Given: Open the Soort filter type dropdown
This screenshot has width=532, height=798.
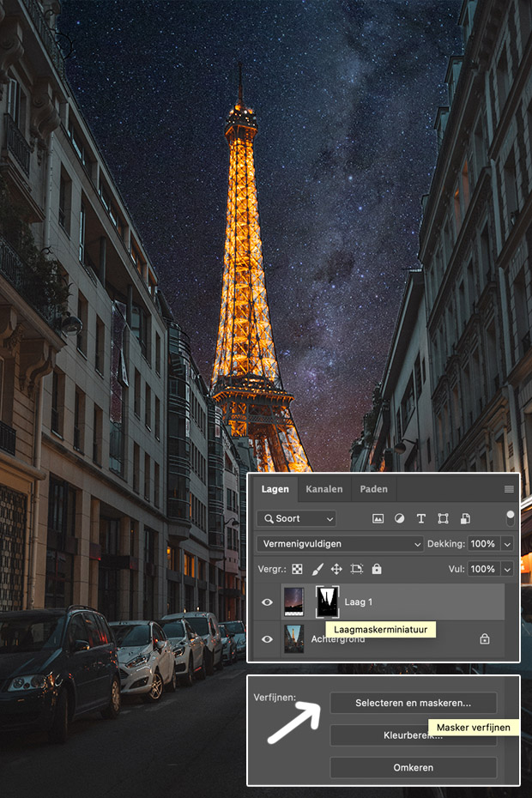Looking at the screenshot, I should tap(296, 518).
